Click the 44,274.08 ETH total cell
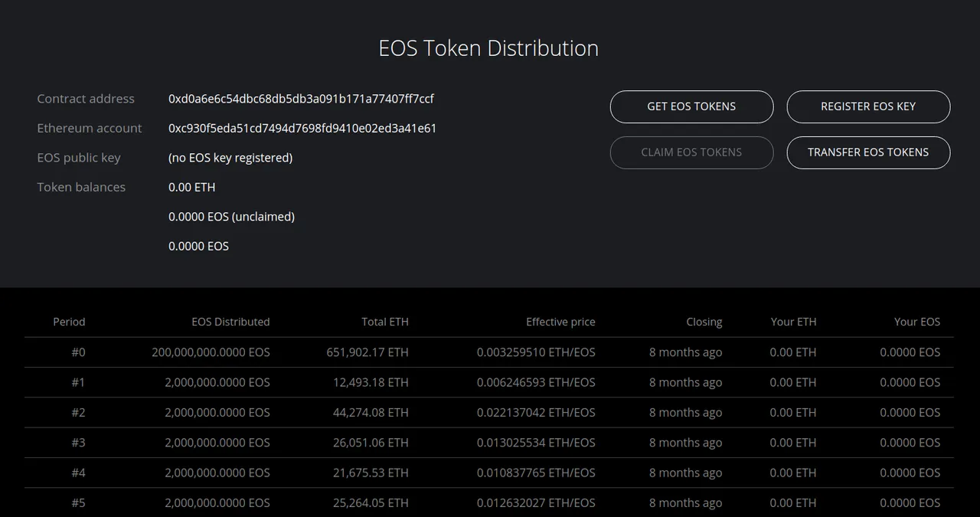The image size is (980, 517). (371, 412)
